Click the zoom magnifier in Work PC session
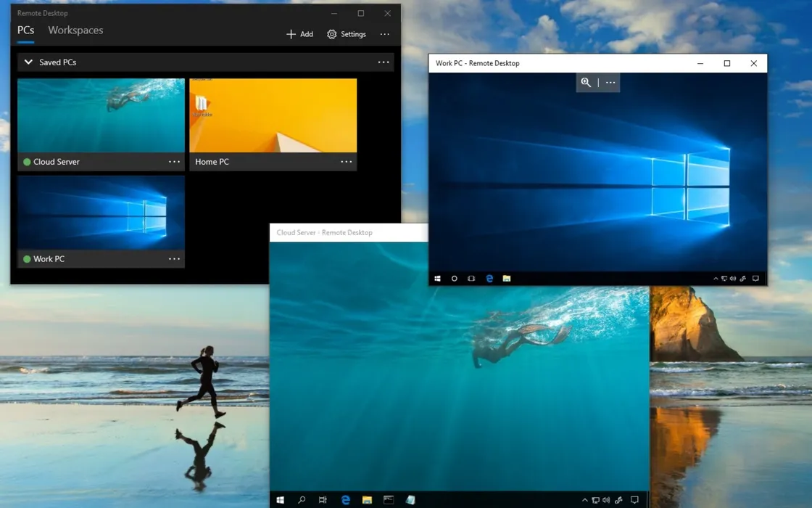Screen dimensions: 812x508 pyautogui.click(x=586, y=83)
